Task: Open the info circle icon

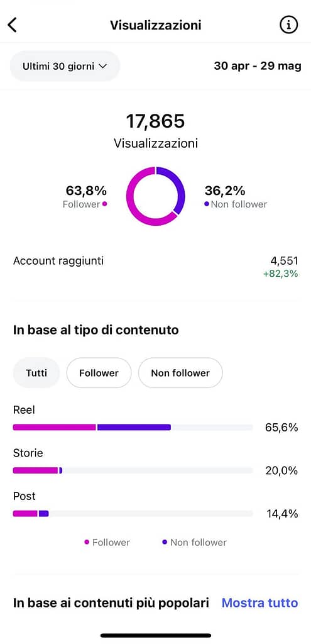Action: 289,25
